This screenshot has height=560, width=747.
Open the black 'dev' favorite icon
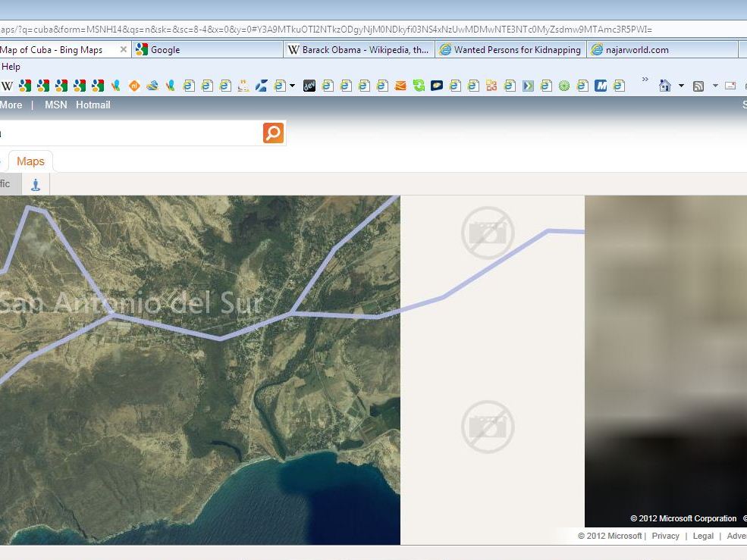(x=309, y=86)
